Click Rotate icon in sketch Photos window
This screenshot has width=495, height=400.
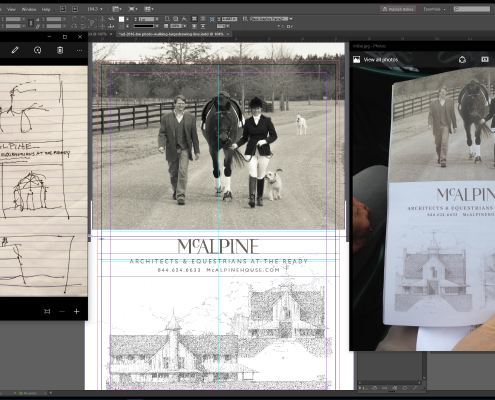pos(37,50)
